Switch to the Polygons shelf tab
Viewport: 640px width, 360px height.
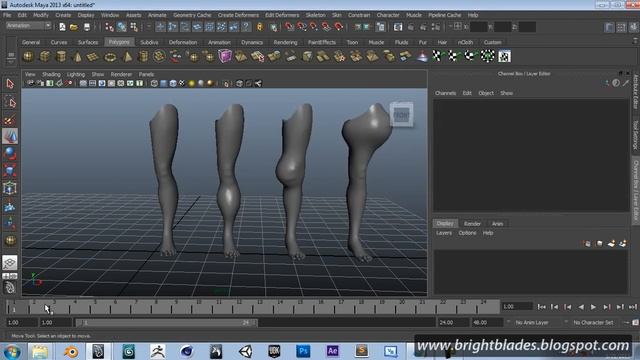click(119, 42)
